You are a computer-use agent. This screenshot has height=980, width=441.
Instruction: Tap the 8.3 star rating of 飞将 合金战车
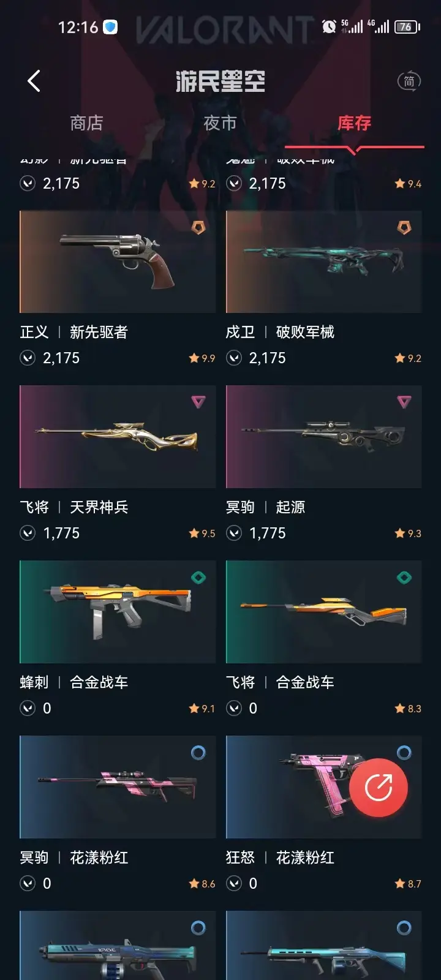click(x=408, y=709)
